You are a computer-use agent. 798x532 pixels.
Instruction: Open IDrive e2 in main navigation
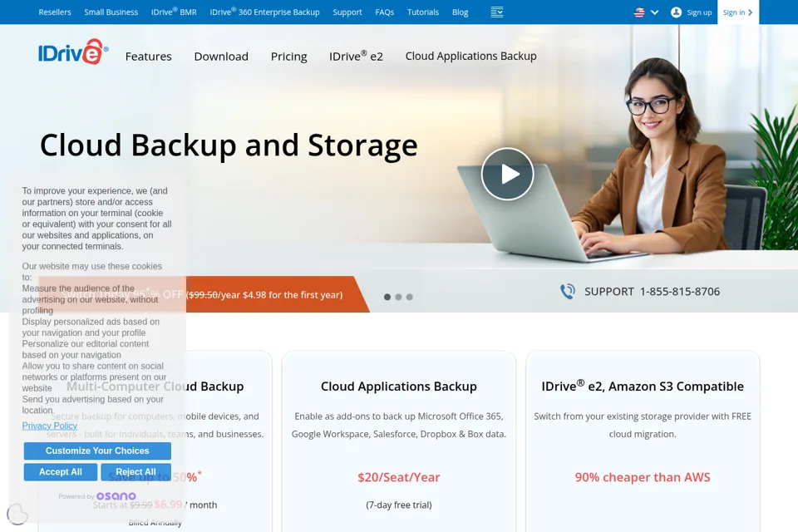coord(357,56)
